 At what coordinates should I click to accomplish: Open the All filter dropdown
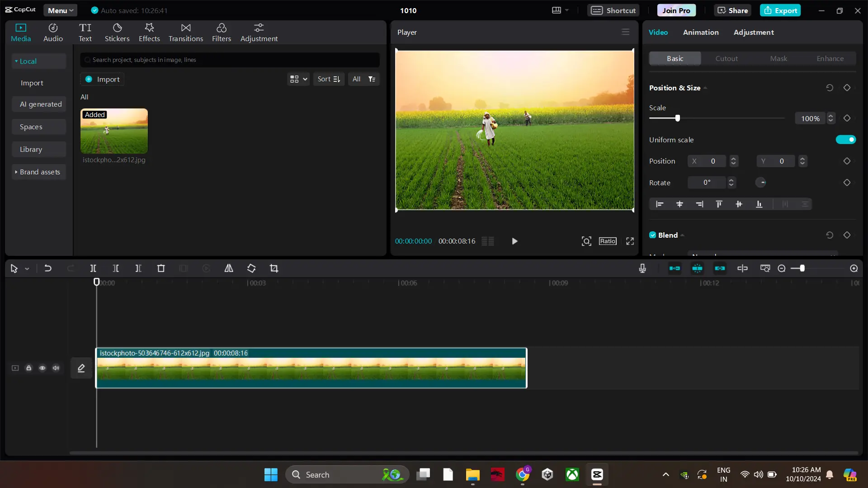[x=364, y=79]
